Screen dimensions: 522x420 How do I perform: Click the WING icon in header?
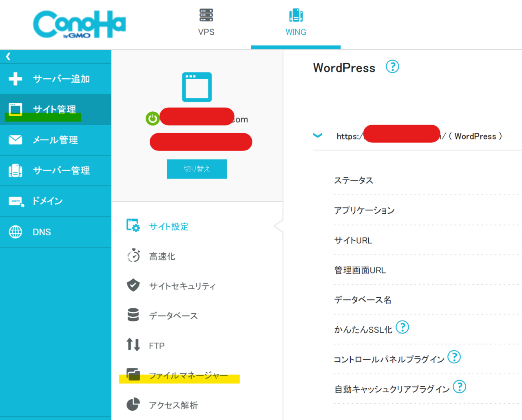click(x=296, y=15)
